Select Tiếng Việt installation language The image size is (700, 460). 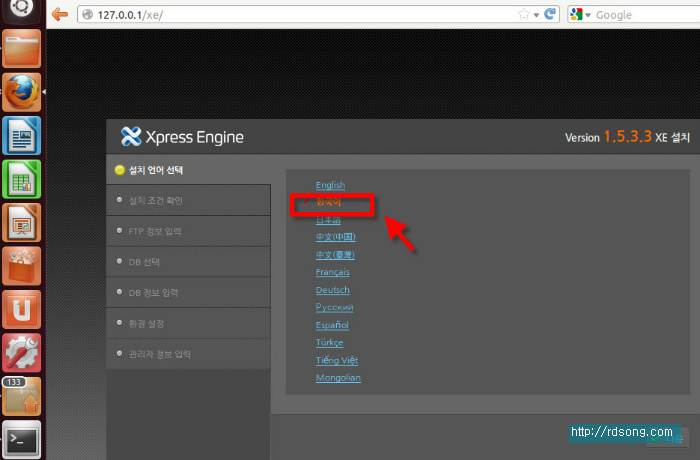point(337,360)
